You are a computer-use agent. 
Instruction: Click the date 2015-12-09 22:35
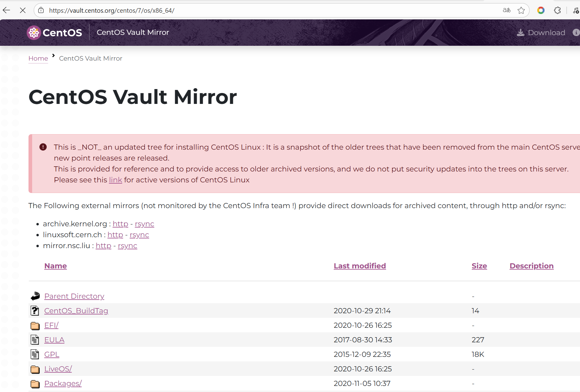pyautogui.click(x=362, y=354)
